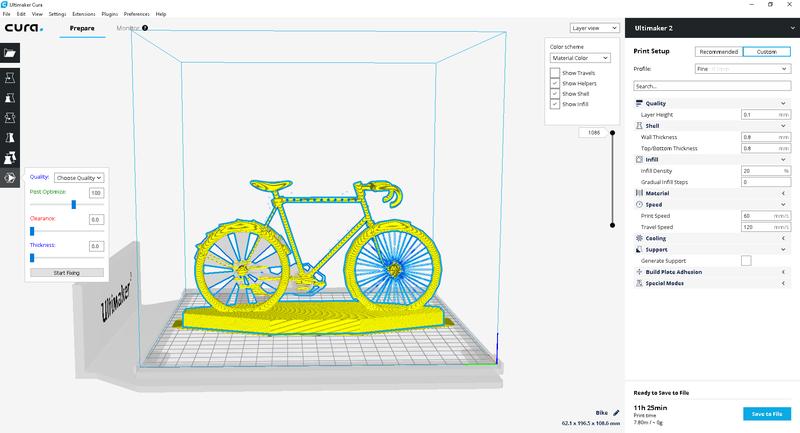The height and width of the screenshot is (433, 800).
Task: Click the Monitor tab status icon
Action: pyautogui.click(x=146, y=28)
